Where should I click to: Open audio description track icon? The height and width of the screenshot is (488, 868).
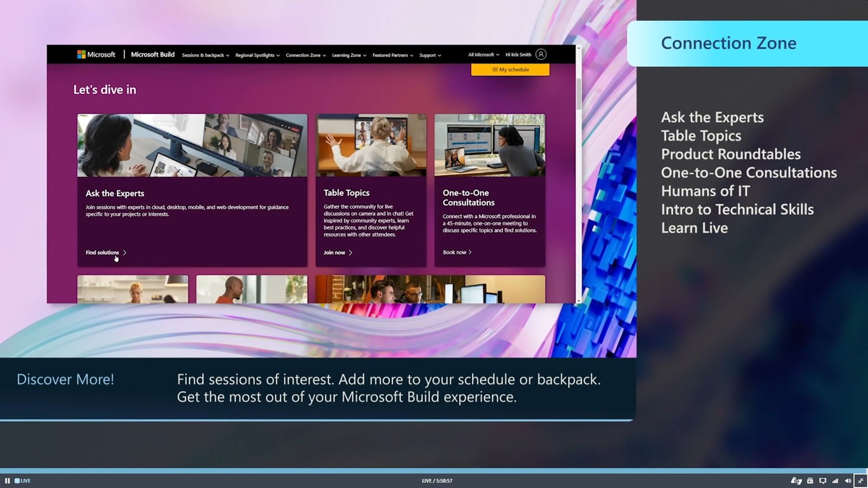click(x=810, y=480)
